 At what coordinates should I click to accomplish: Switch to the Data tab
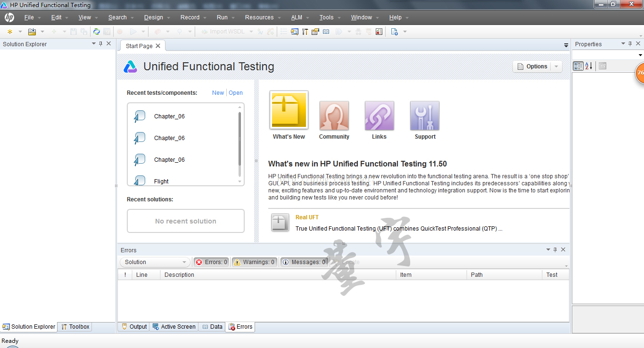212,327
